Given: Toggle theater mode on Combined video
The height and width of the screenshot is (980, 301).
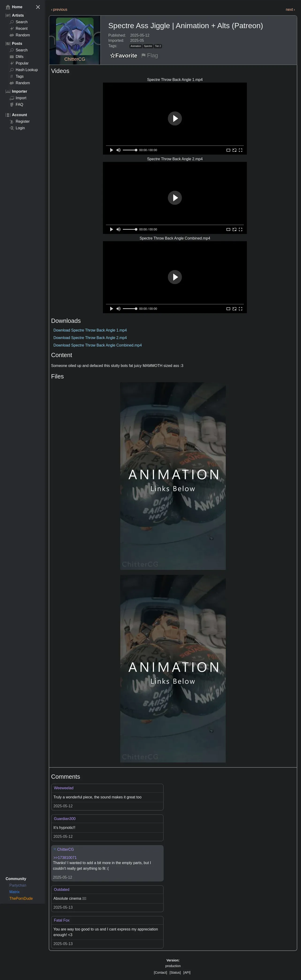Looking at the screenshot, I should [228, 309].
